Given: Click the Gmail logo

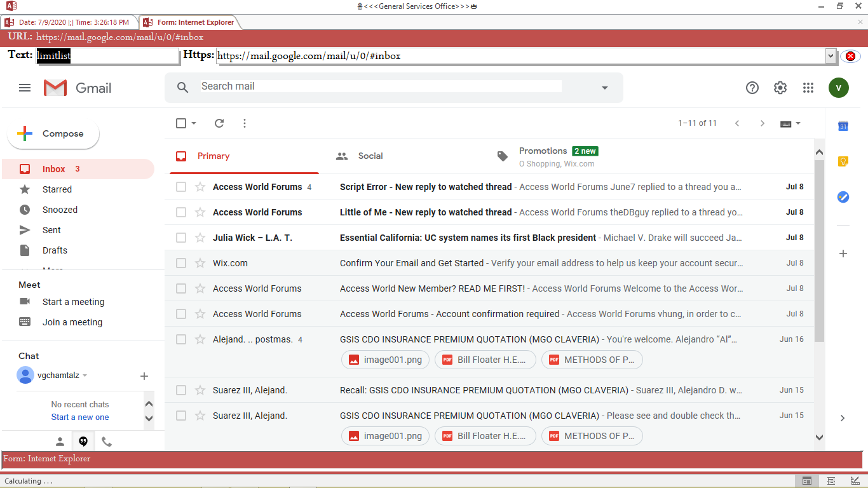Looking at the screenshot, I should (78, 88).
